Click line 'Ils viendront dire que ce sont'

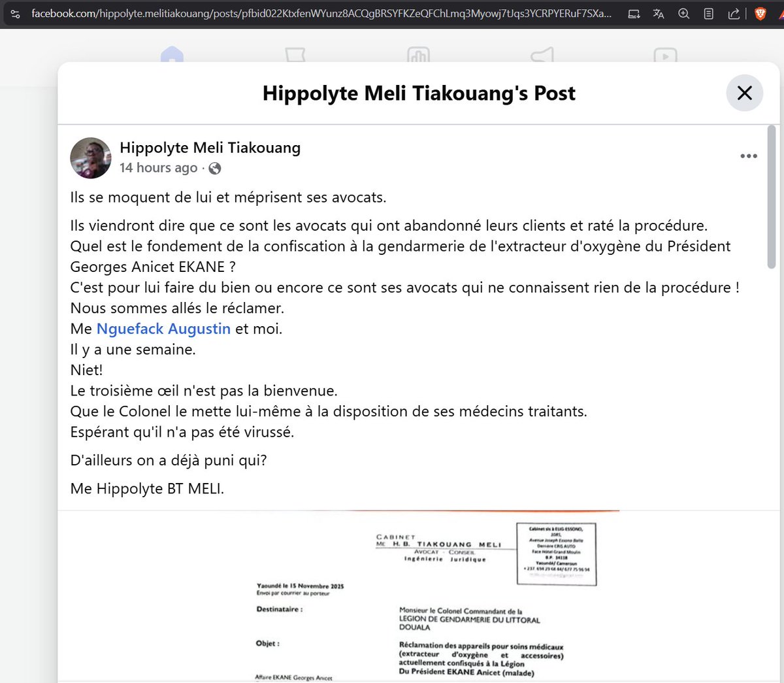coord(389,225)
